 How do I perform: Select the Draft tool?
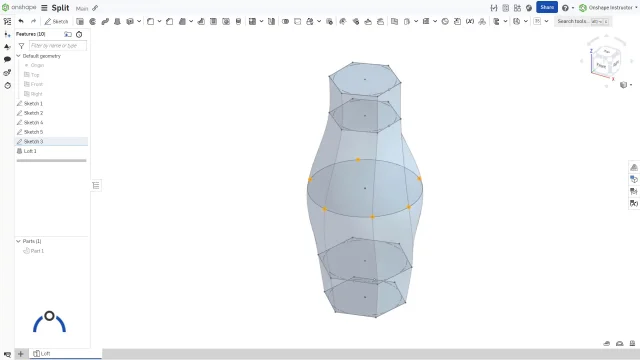[182, 21]
